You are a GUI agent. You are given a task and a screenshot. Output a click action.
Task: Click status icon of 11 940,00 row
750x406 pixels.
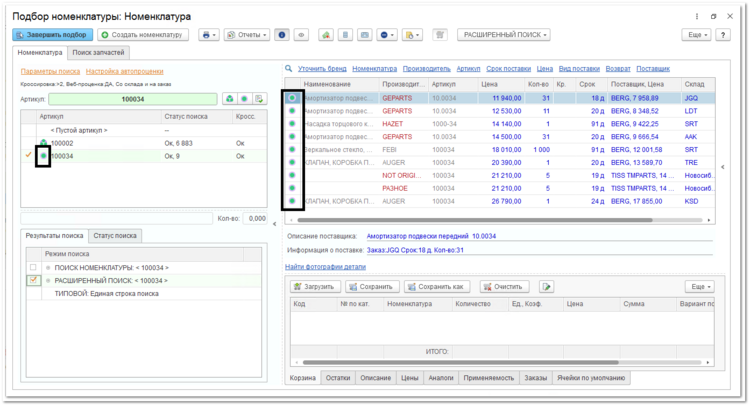[292, 98]
